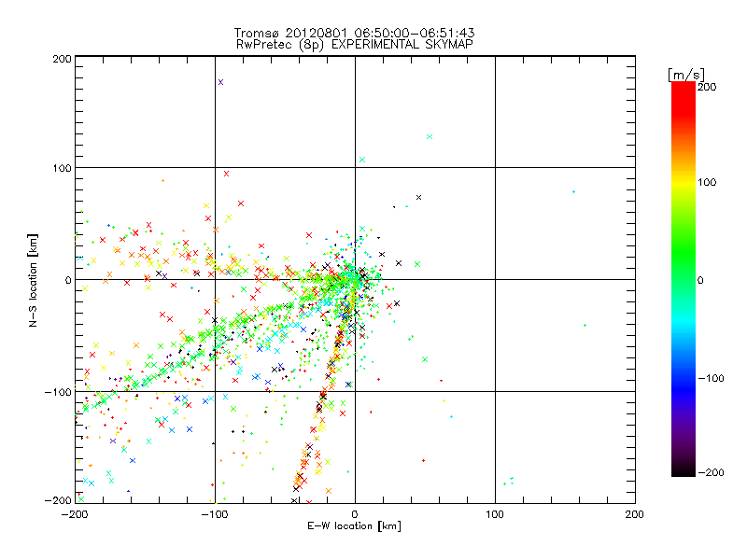Click the 'E-W location [km]' axis label
The width and height of the screenshot is (747, 560).
pos(354,525)
